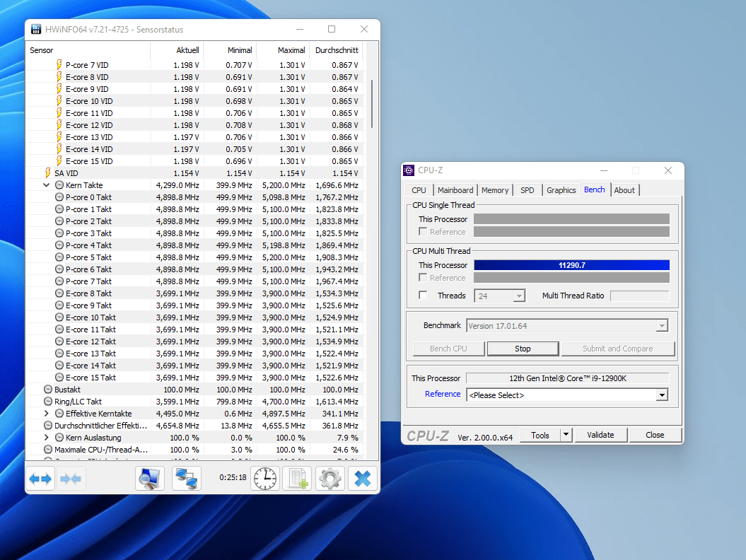The height and width of the screenshot is (560, 746).
Task: Open the Reference processor Please Select dropdown
Action: pyautogui.click(x=662, y=395)
